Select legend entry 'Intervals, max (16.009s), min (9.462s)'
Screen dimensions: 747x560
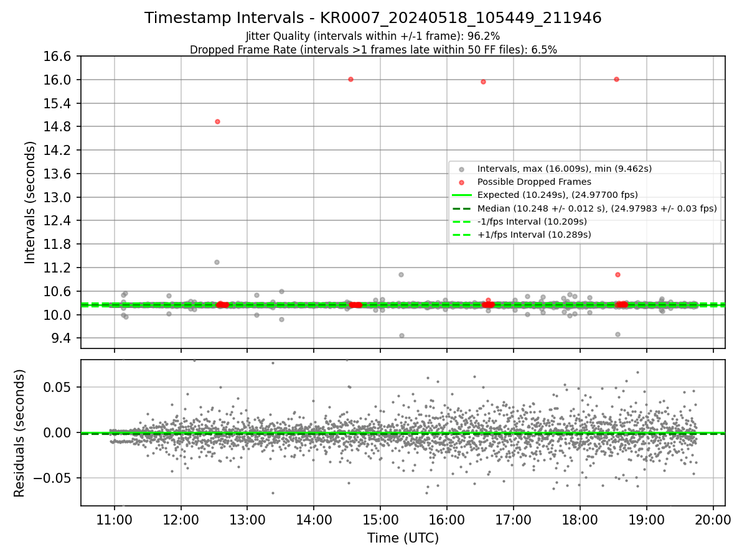[x=565, y=169]
